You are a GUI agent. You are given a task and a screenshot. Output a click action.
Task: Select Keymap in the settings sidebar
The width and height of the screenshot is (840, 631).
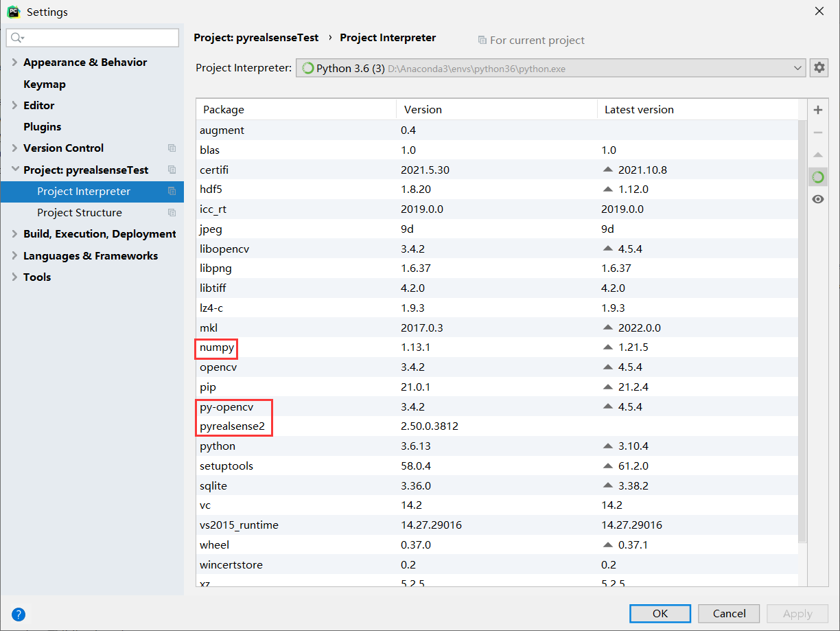[43, 84]
